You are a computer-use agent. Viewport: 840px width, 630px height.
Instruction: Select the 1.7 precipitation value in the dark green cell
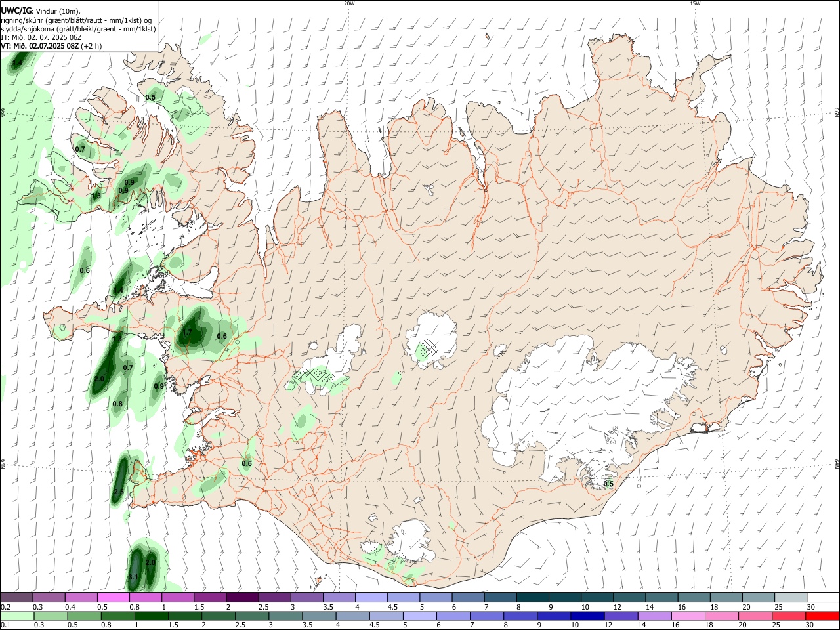pos(186,333)
